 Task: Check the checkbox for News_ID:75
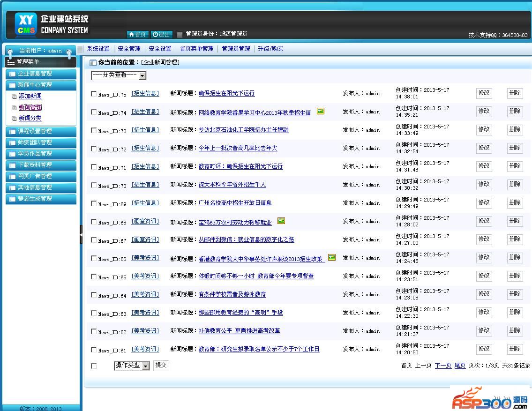point(93,93)
